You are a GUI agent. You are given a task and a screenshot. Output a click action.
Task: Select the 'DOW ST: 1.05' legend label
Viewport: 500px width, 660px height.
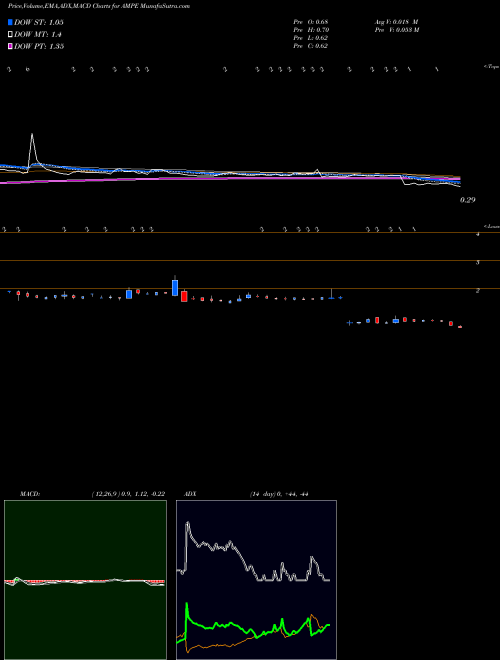[39, 22]
